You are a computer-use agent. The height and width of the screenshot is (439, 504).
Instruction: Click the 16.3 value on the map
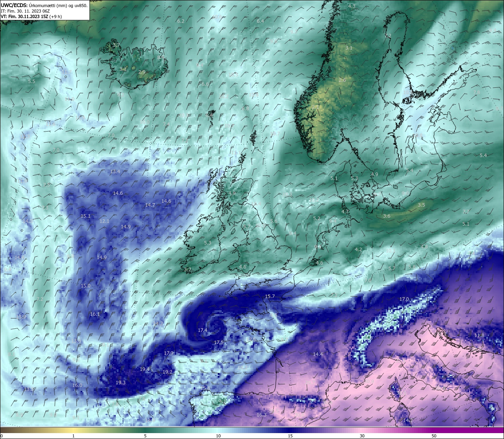261,415
